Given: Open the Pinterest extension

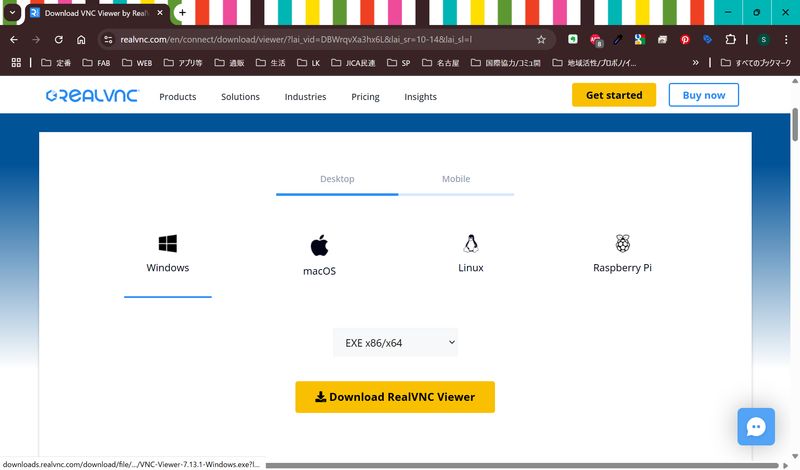Looking at the screenshot, I should 685,39.
